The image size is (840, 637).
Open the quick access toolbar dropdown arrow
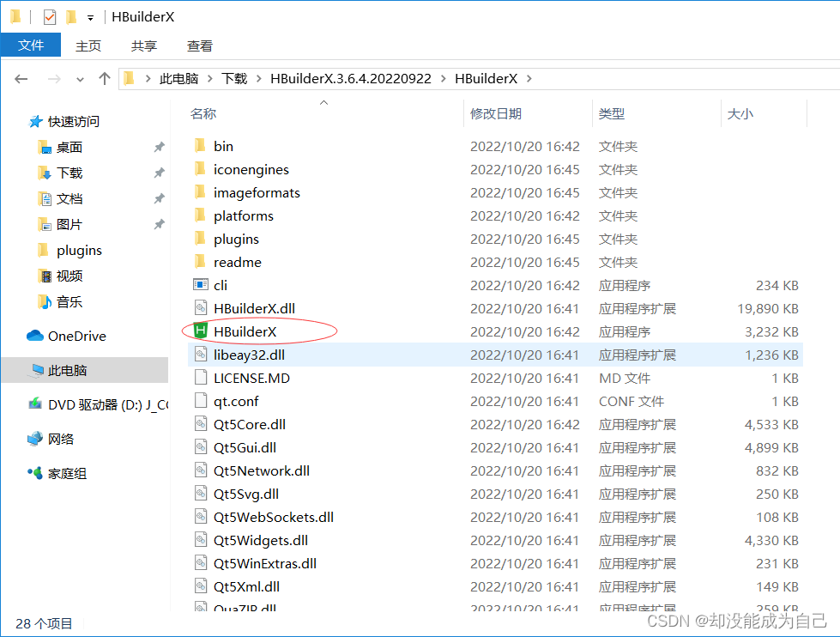click(x=91, y=18)
